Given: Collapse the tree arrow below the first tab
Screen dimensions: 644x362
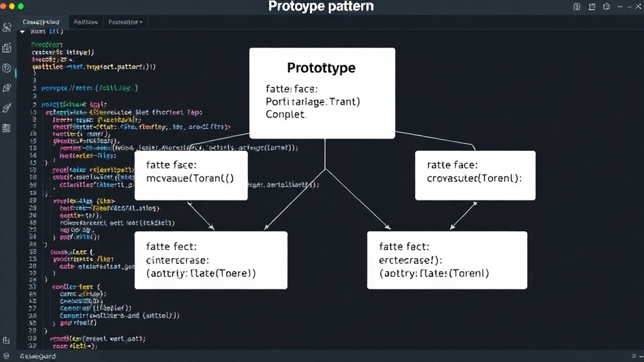Looking at the screenshot, I should pyautogui.click(x=23, y=31).
